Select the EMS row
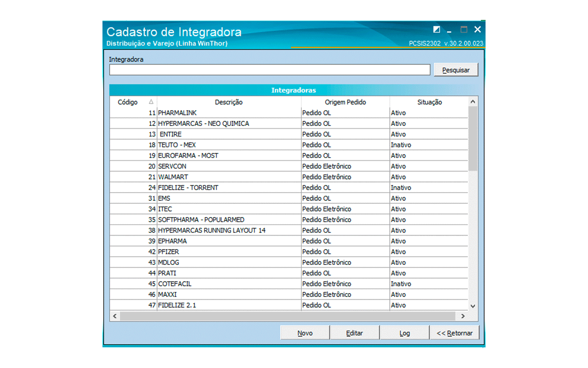Viewport: 588px width, 368px height. 289,198
